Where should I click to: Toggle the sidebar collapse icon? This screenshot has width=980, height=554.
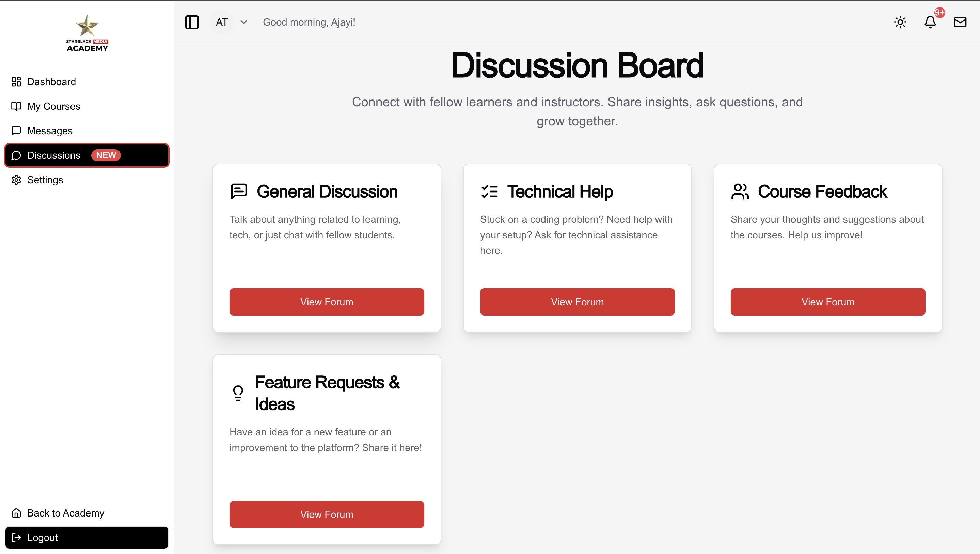(x=192, y=22)
